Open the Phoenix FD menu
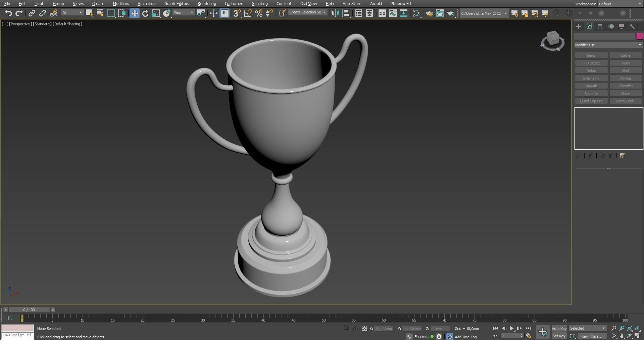The image size is (644, 340). [400, 3]
